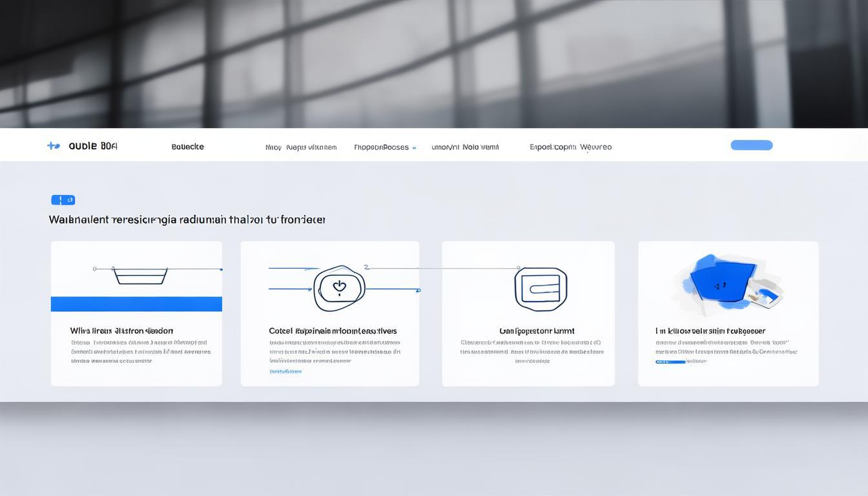The image size is (868, 496).
Task: Click the heart shield icon in second card
Action: [339, 288]
